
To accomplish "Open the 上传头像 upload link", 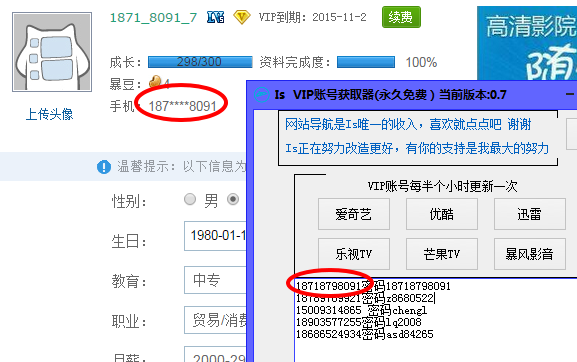I will coord(49,114).
